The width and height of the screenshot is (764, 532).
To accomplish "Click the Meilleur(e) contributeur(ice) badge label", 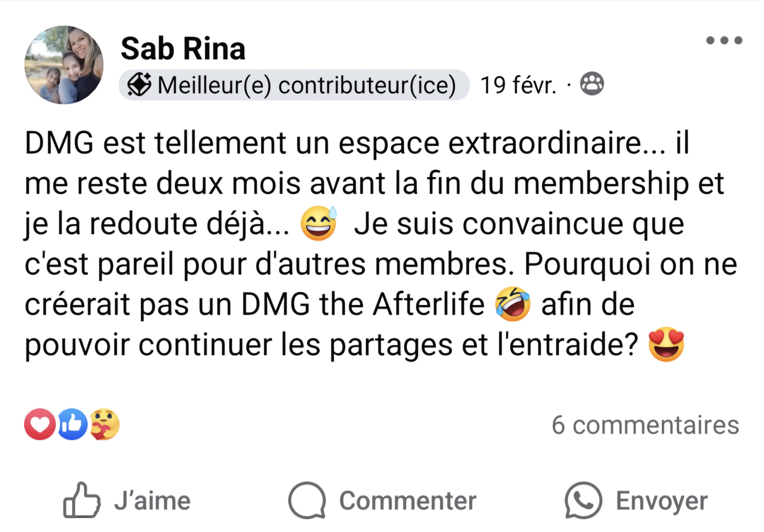I will coord(306,85).
